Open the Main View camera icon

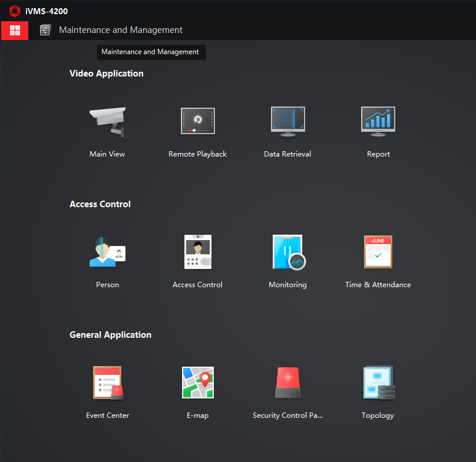(107, 122)
